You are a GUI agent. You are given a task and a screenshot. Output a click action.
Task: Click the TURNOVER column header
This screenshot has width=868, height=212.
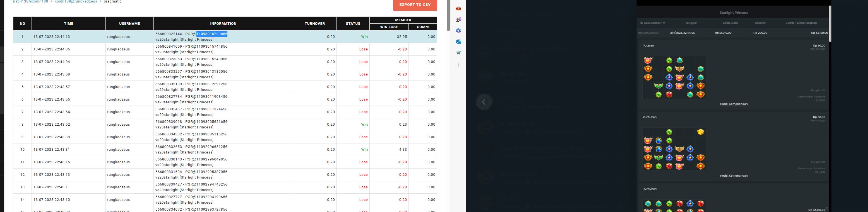(x=315, y=24)
